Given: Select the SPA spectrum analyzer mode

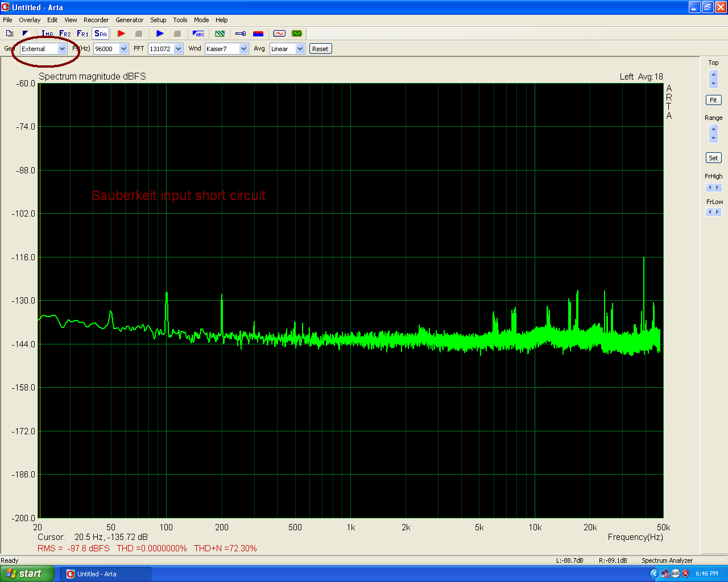Looking at the screenshot, I should (101, 34).
